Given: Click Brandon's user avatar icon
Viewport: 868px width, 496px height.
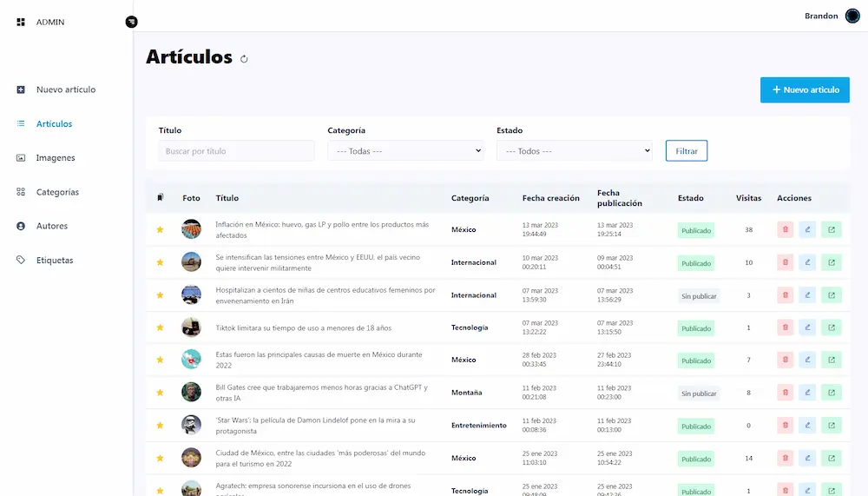Looking at the screenshot, I should pos(852,16).
